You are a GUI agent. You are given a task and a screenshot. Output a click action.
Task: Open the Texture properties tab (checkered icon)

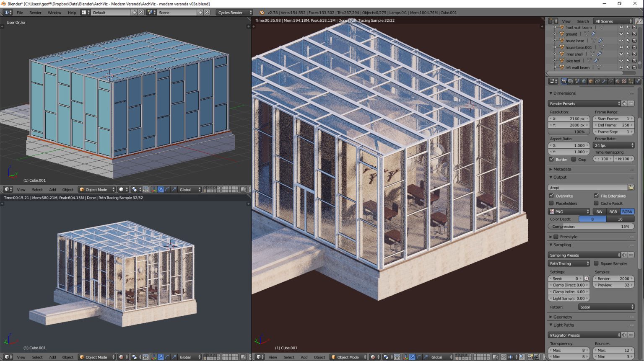(624, 81)
